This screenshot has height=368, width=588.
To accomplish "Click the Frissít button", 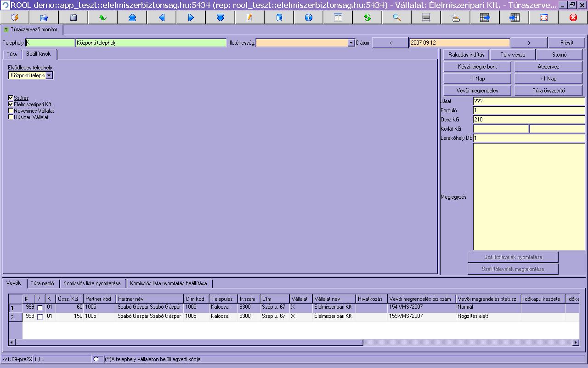I will (566, 43).
